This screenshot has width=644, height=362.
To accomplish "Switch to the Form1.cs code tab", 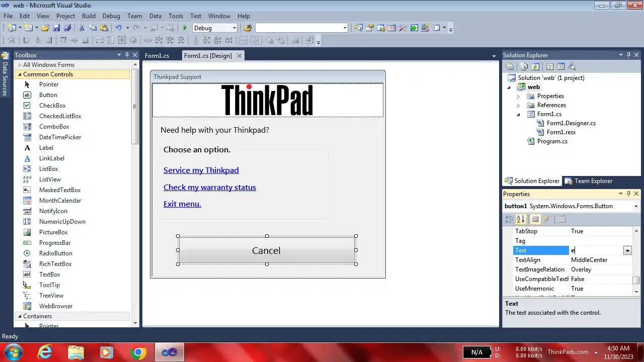I will tap(157, 56).
